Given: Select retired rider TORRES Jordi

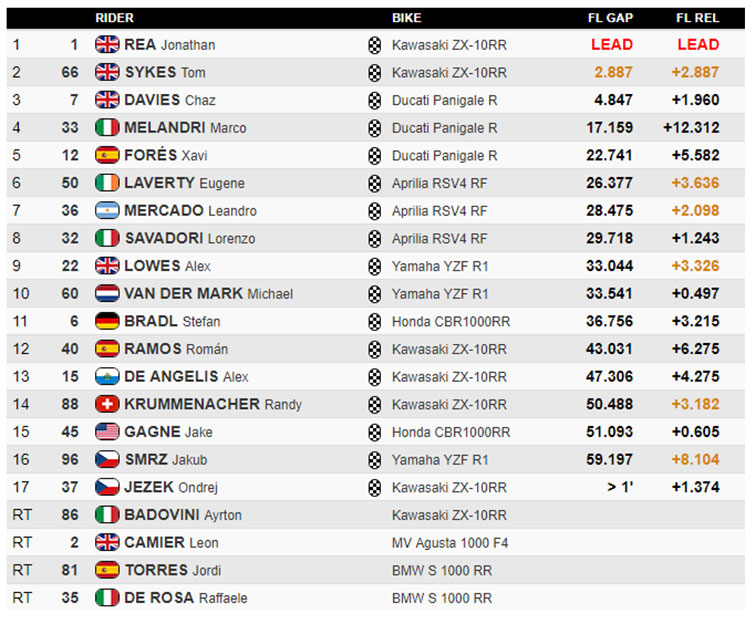Looking at the screenshot, I should click(173, 570).
